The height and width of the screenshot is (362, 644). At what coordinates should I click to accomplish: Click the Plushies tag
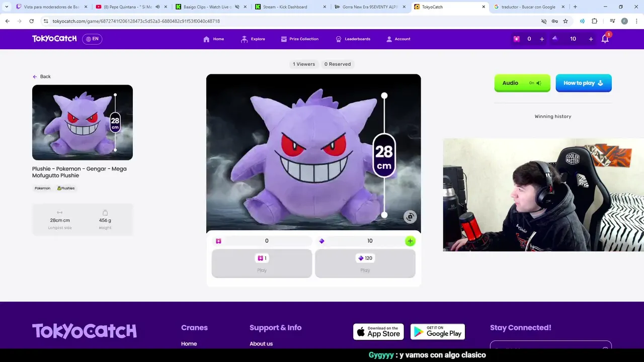[x=66, y=188]
